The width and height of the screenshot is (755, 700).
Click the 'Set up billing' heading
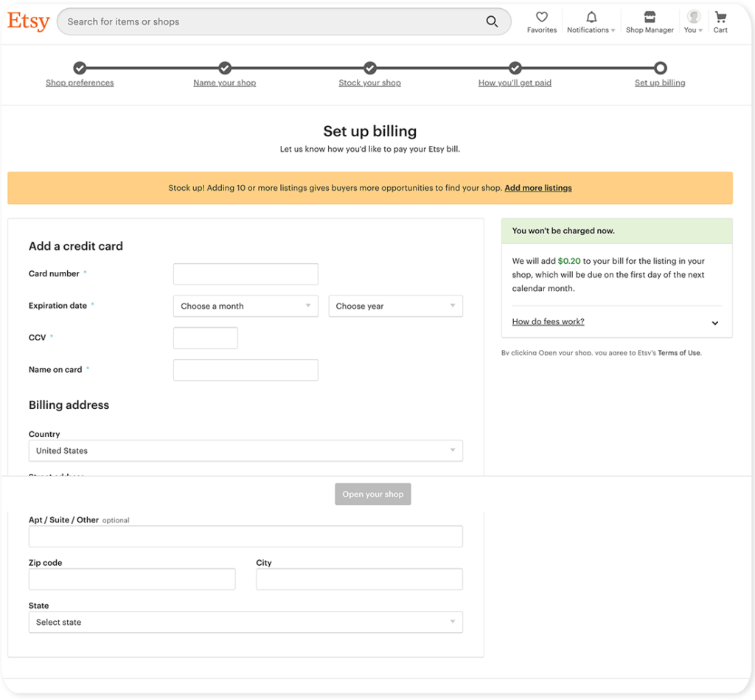[x=370, y=131]
